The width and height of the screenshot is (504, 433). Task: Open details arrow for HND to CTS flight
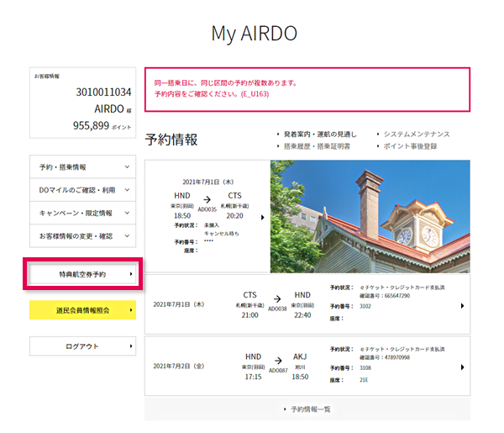click(x=263, y=218)
